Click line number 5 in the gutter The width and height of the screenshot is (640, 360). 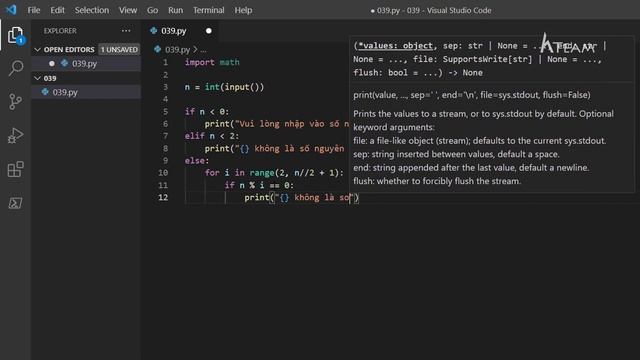[x=165, y=111]
